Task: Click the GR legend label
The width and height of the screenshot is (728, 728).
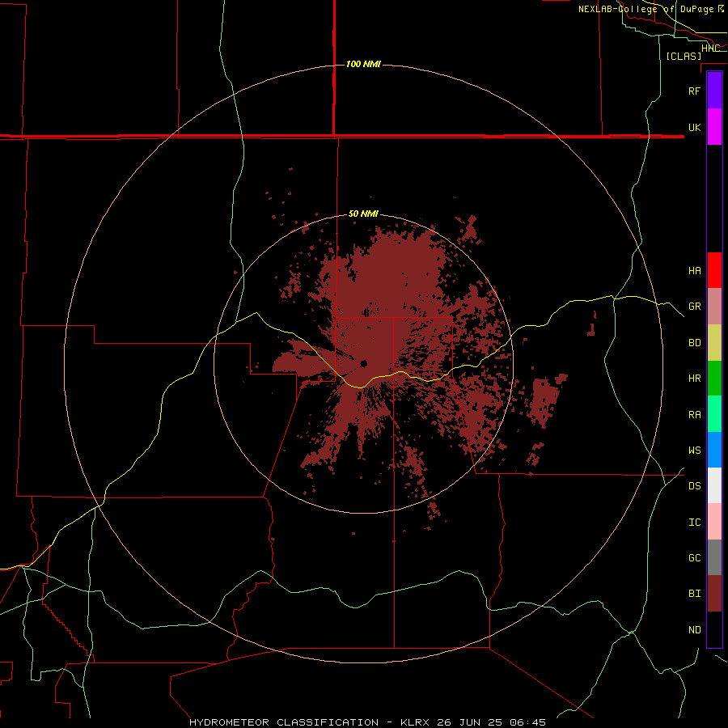Action: click(694, 307)
